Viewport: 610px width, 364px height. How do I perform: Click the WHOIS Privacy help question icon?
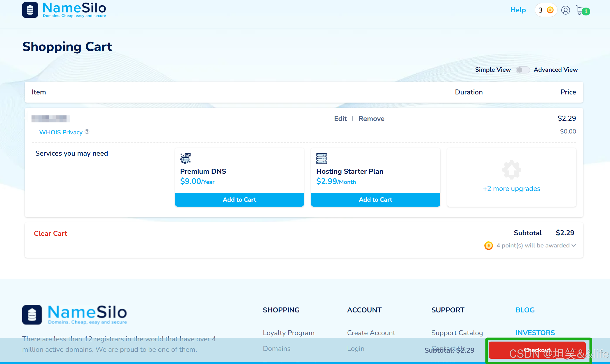click(87, 132)
